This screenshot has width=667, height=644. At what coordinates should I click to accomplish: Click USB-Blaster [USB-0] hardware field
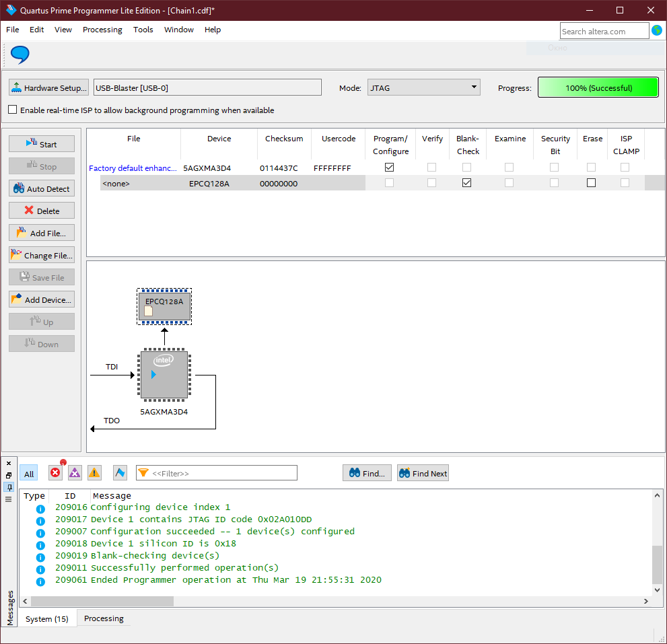point(207,87)
